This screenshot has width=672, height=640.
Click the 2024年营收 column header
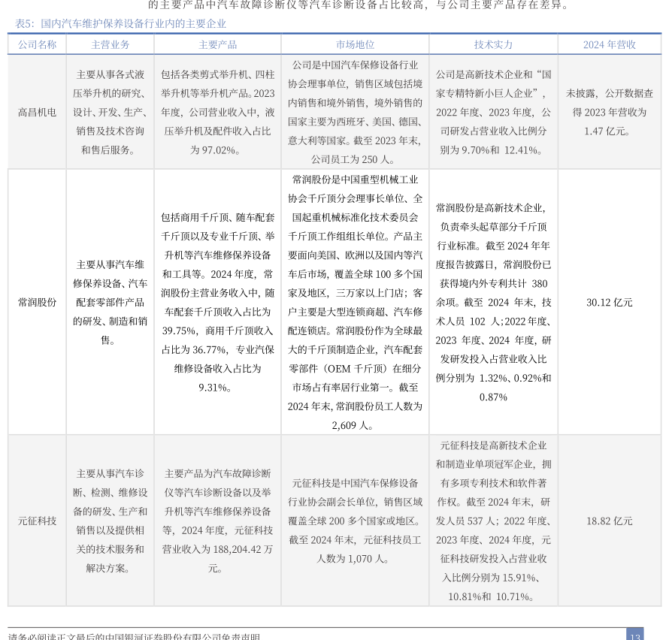coord(609,44)
